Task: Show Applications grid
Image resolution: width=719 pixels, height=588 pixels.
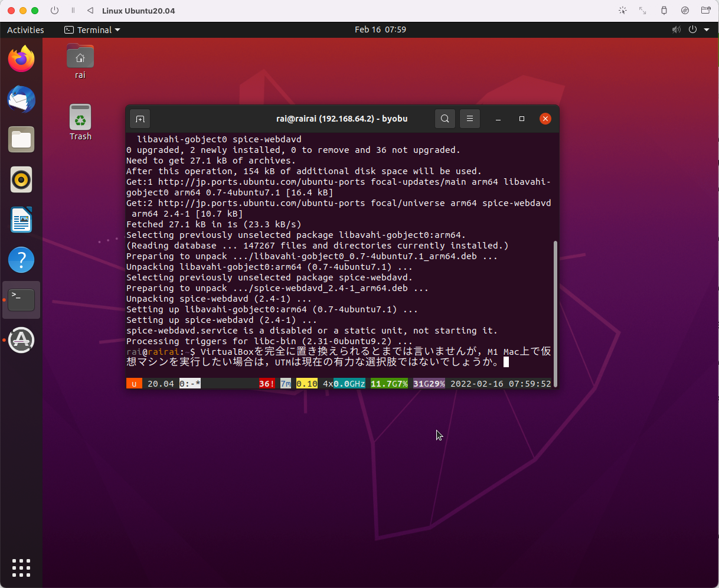Action: (x=21, y=567)
